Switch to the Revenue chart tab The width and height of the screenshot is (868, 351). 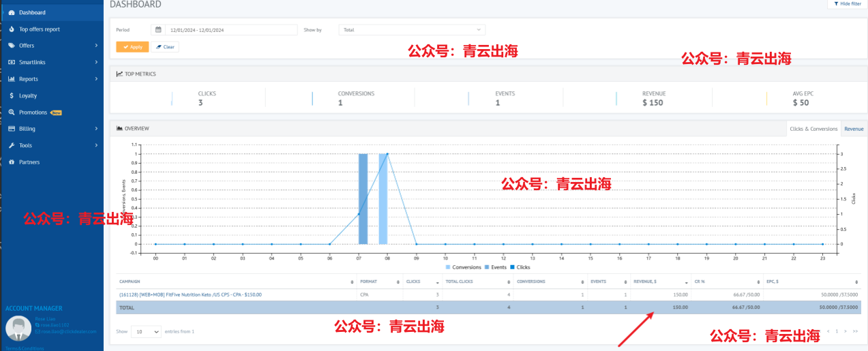[x=854, y=129]
